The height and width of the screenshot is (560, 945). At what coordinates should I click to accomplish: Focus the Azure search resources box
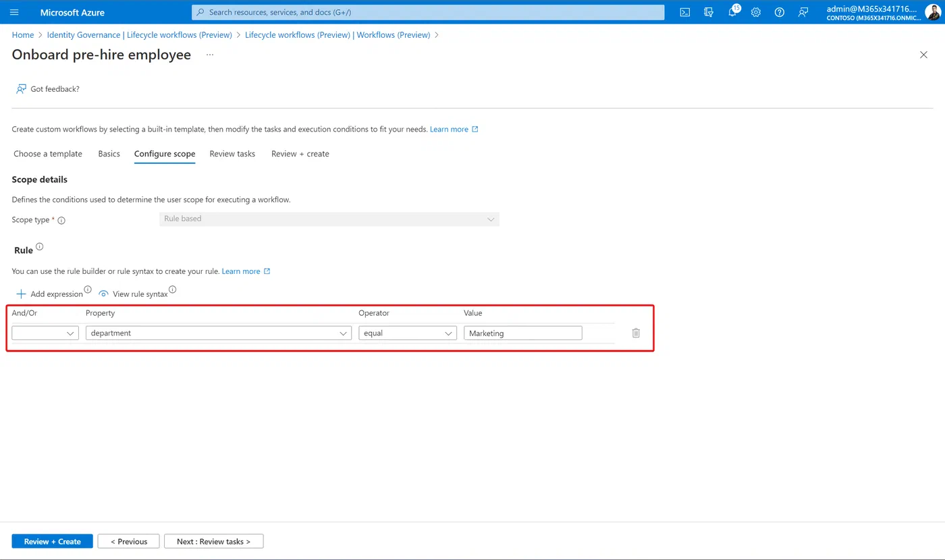coord(428,12)
